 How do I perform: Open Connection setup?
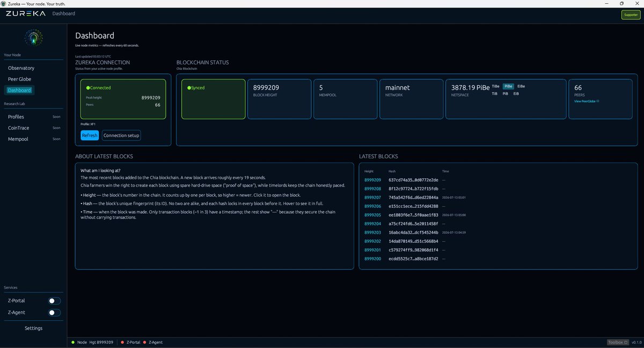tap(121, 135)
